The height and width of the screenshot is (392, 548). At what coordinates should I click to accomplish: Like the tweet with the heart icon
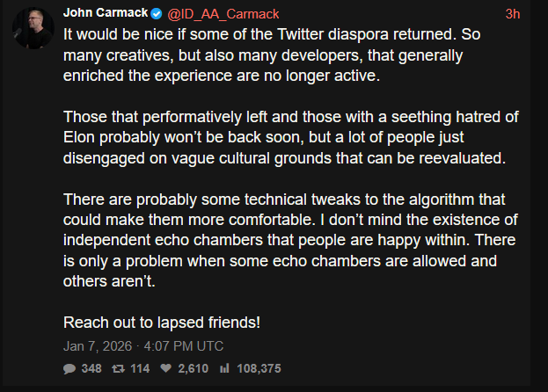[166, 368]
